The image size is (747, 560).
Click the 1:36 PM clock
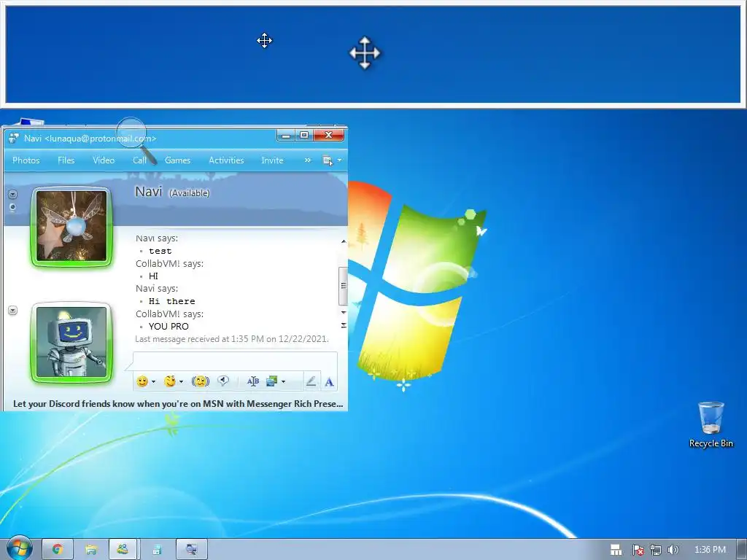[710, 550]
